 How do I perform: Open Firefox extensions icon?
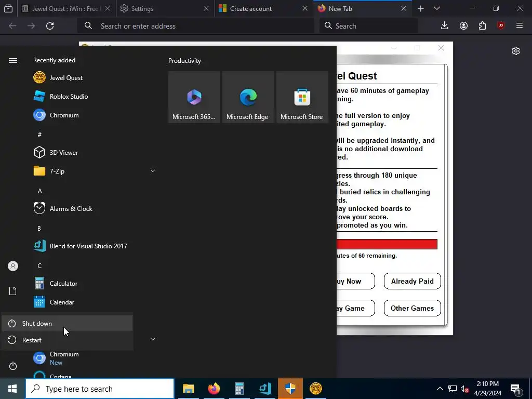click(482, 26)
